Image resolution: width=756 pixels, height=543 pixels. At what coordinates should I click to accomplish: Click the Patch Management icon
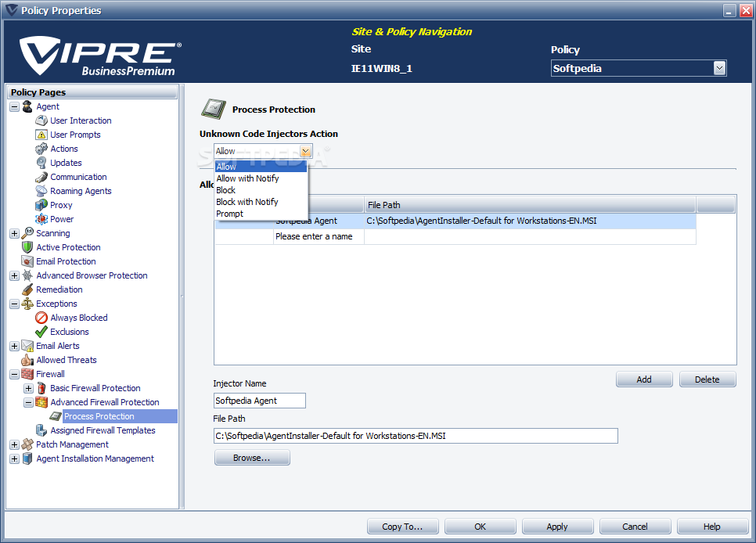click(27, 444)
